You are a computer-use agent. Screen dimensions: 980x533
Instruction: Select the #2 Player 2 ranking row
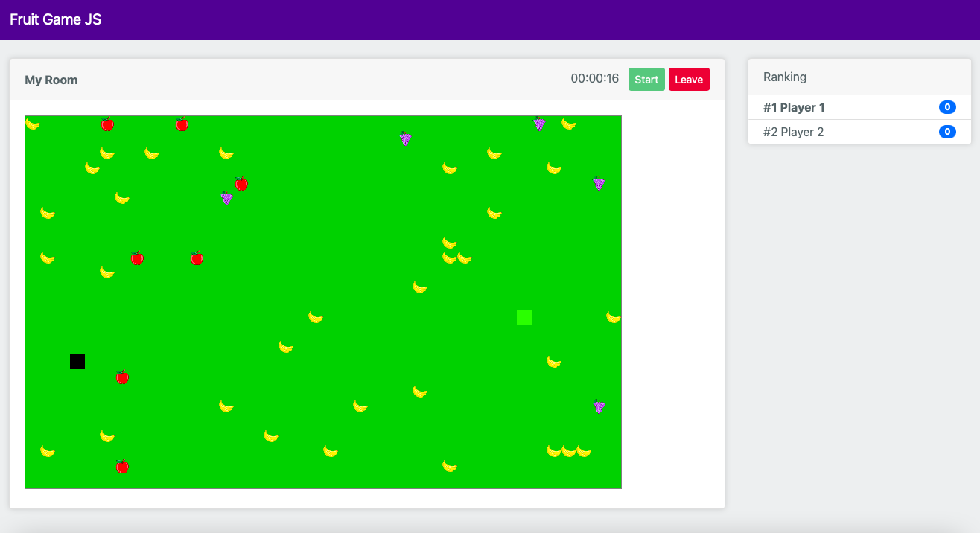tap(859, 132)
